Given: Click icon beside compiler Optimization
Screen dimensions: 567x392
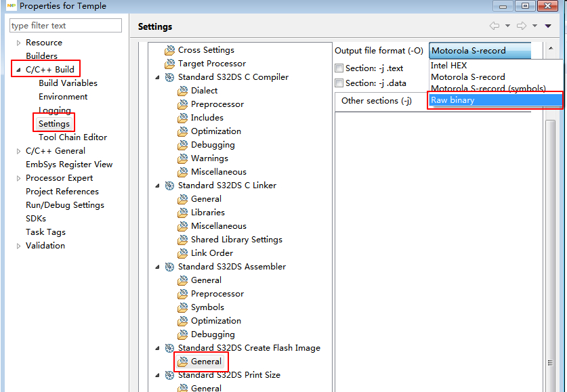Looking at the screenshot, I should [x=183, y=131].
